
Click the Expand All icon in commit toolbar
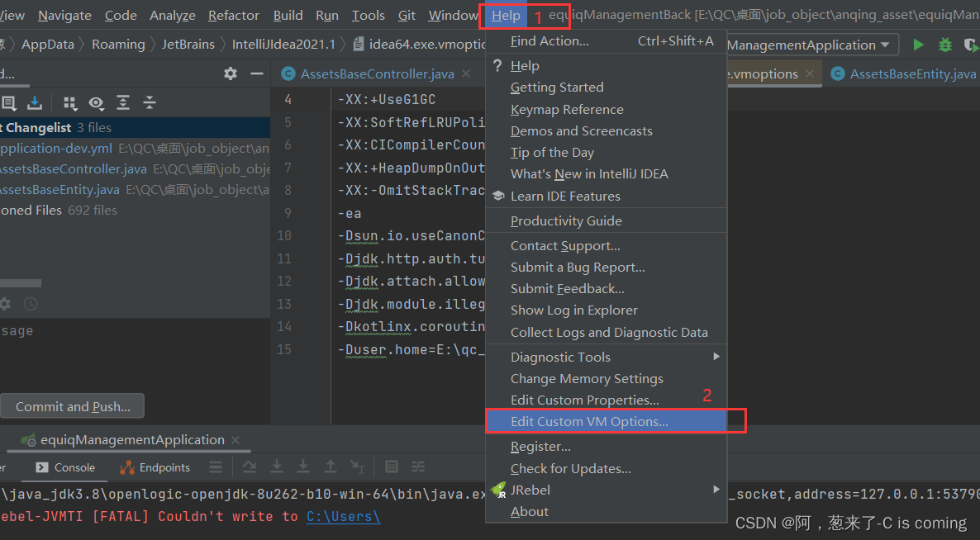pos(123,103)
